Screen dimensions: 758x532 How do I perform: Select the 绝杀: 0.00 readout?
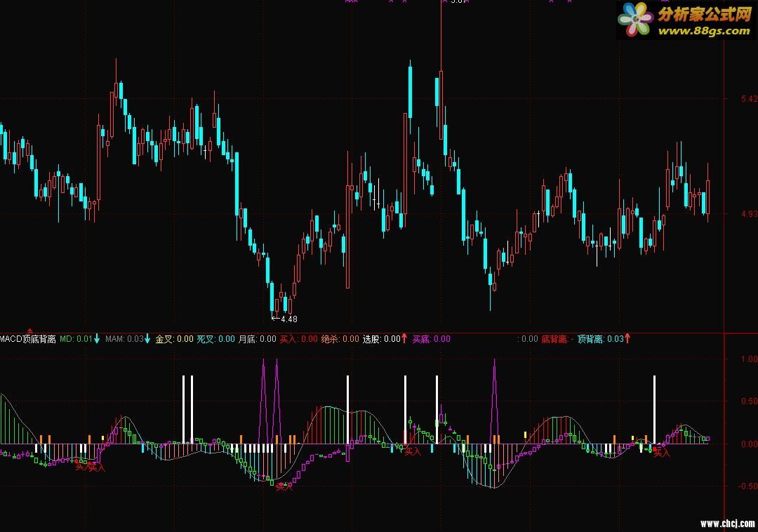(340, 339)
